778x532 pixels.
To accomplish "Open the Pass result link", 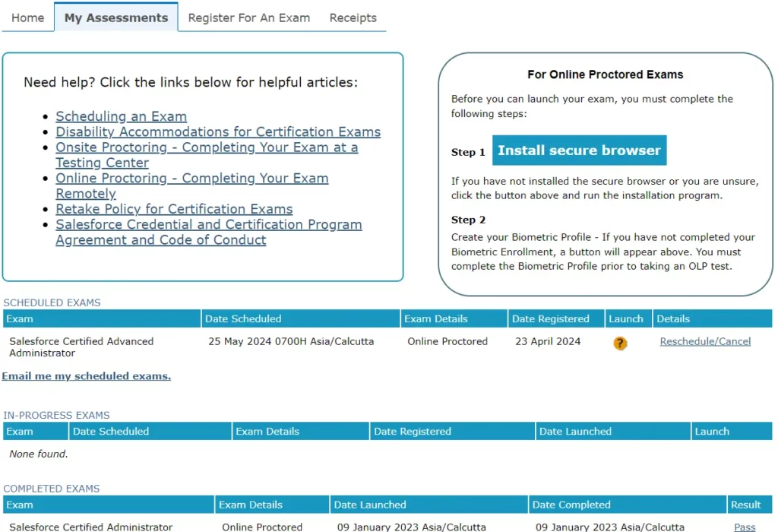I will coord(745,527).
